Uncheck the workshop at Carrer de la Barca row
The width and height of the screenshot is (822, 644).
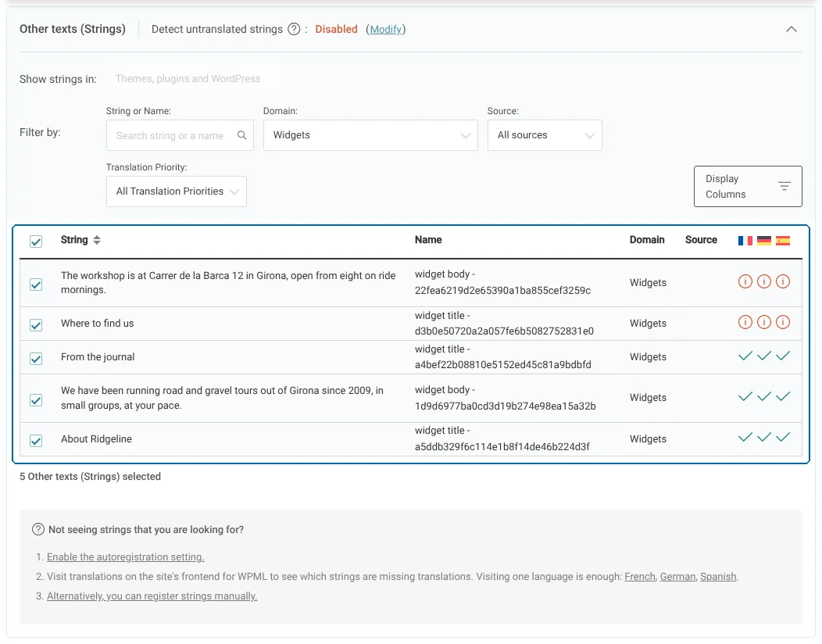36,284
